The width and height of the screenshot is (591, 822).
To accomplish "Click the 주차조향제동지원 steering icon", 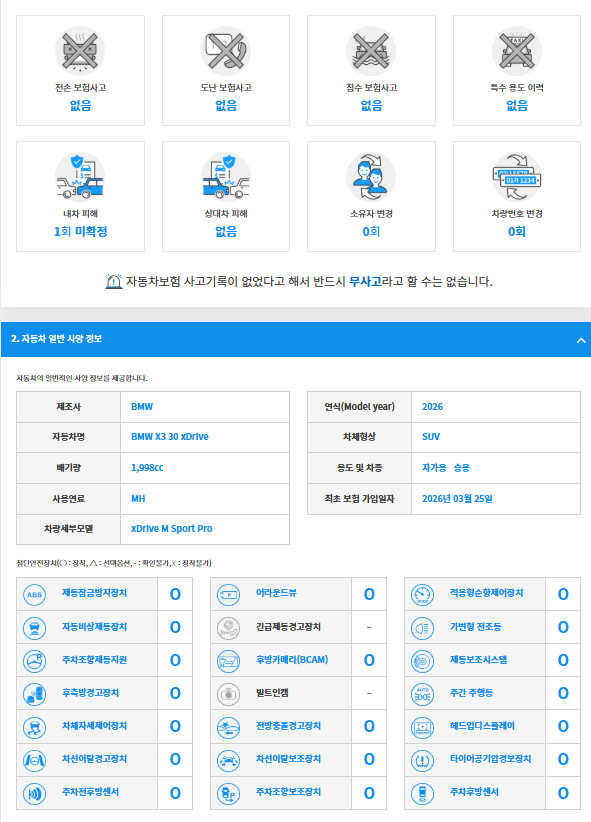I will coord(35,661).
